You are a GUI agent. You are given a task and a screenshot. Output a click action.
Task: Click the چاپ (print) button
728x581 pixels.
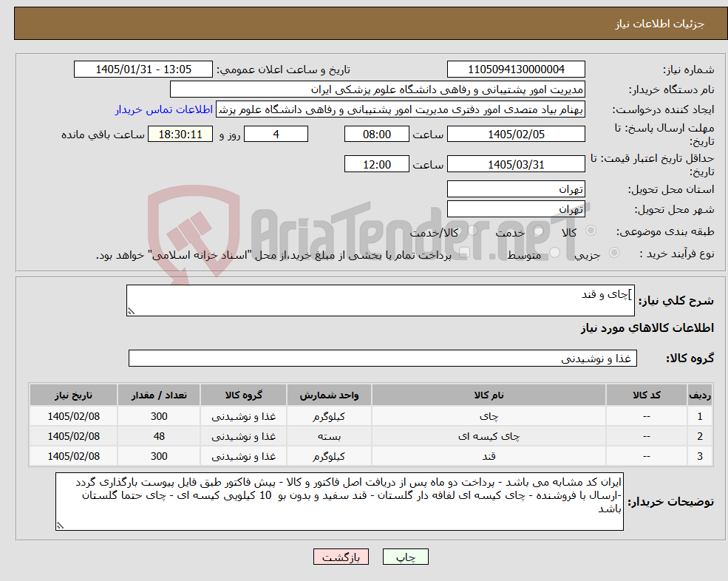click(x=405, y=557)
